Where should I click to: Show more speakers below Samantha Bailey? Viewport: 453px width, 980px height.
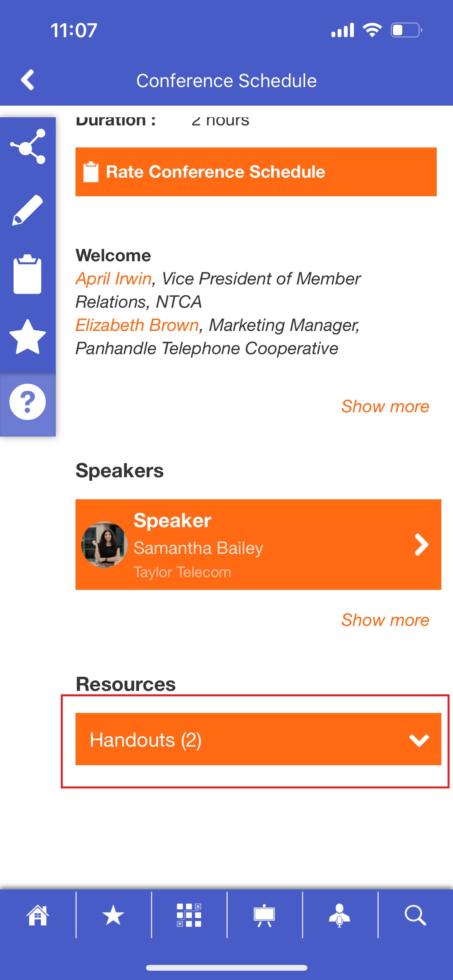[x=385, y=620]
